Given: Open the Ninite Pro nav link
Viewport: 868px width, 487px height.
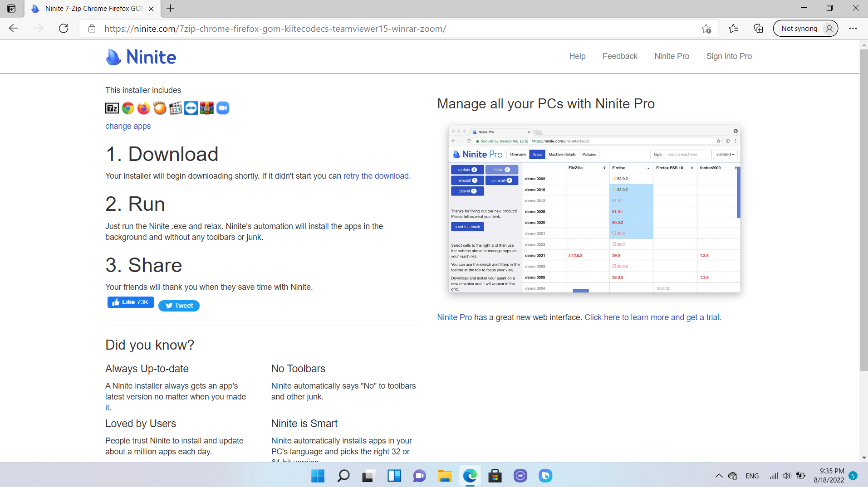Looking at the screenshot, I should pyautogui.click(x=672, y=56).
